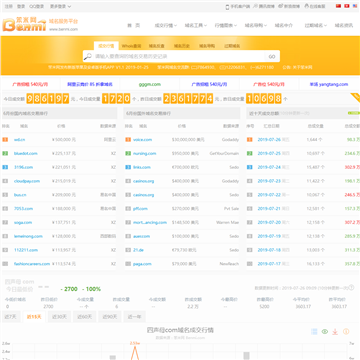Click the red download icon above chart
The width and height of the screenshot is (360, 360).
pyautogui.click(x=335, y=331)
